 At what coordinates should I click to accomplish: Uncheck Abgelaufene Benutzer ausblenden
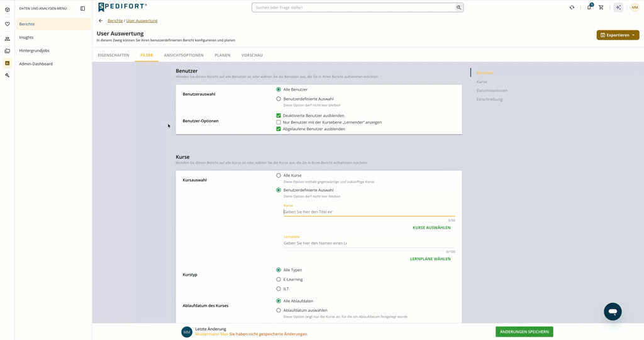click(x=279, y=128)
